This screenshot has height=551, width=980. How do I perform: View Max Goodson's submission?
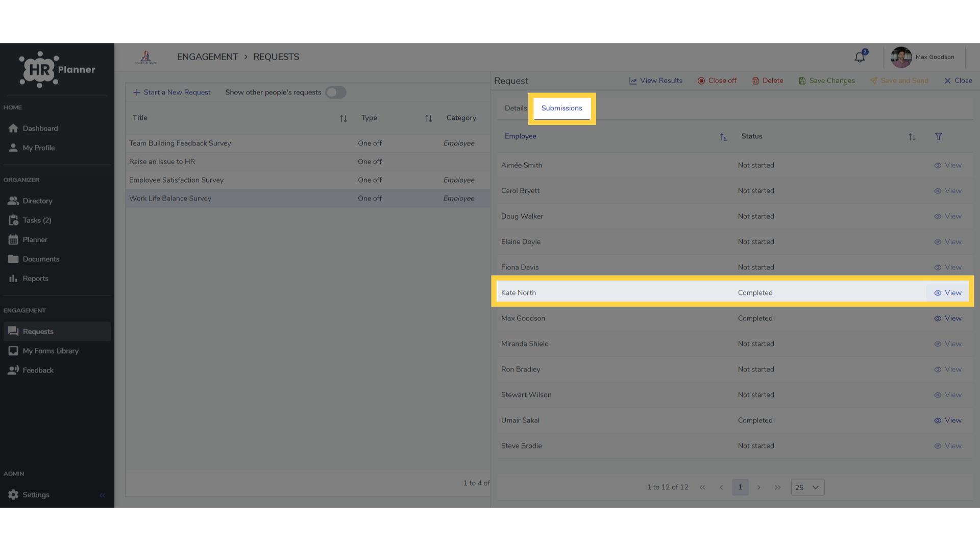948,318
